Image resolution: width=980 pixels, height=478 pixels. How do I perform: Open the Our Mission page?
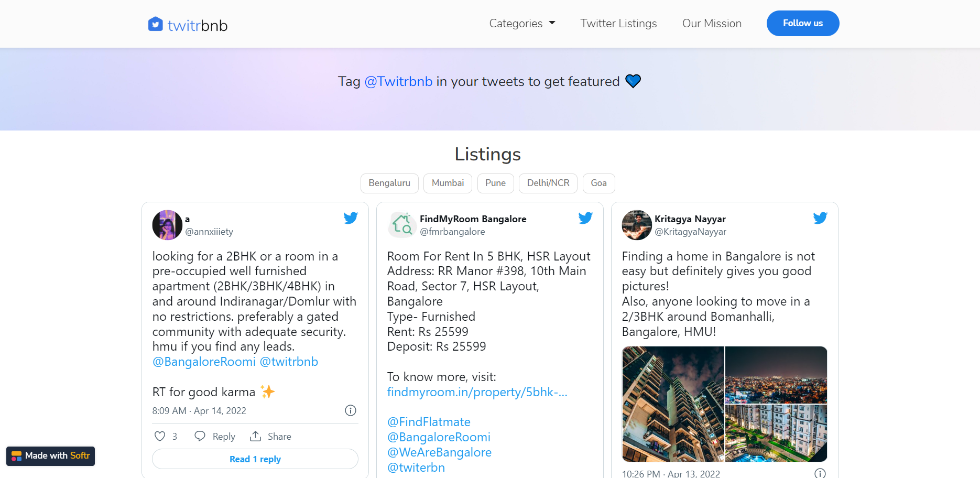pyautogui.click(x=712, y=23)
